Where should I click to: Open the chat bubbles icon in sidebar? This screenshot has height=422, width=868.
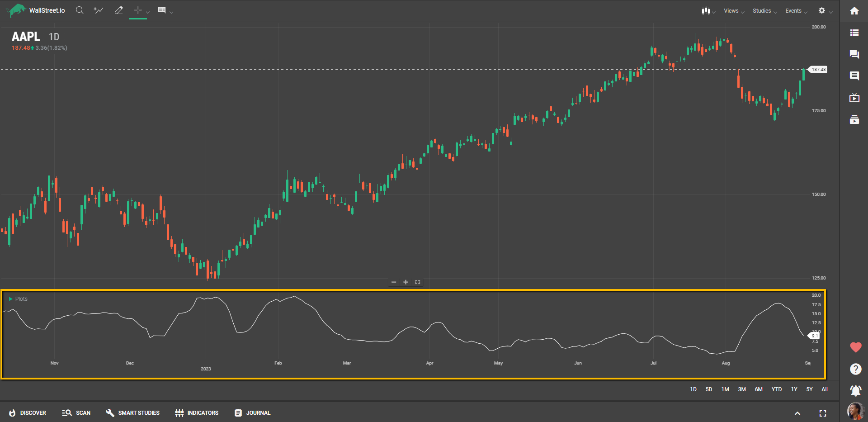(x=854, y=54)
